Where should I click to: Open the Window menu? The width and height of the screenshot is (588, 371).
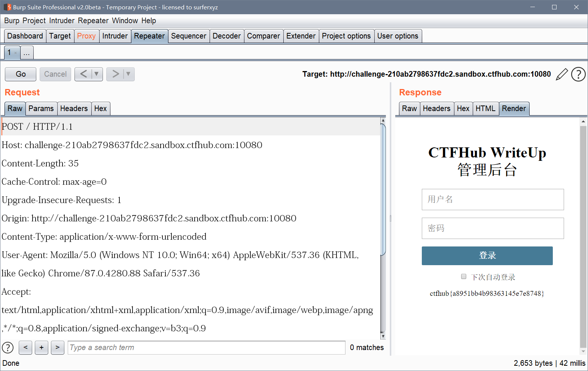point(125,21)
